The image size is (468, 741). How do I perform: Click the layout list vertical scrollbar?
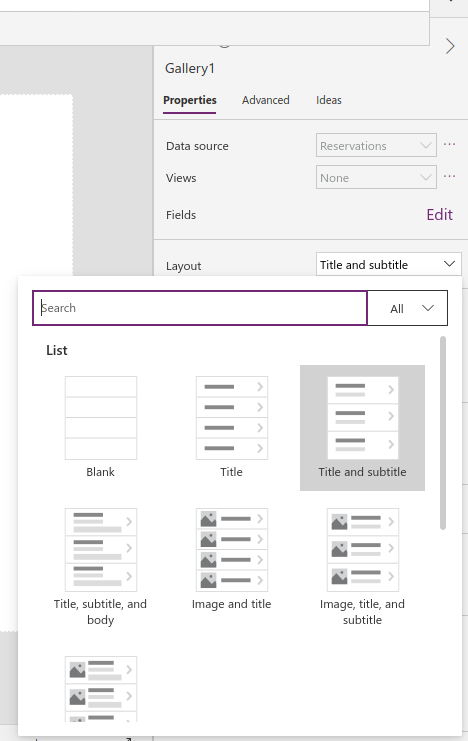(x=443, y=433)
